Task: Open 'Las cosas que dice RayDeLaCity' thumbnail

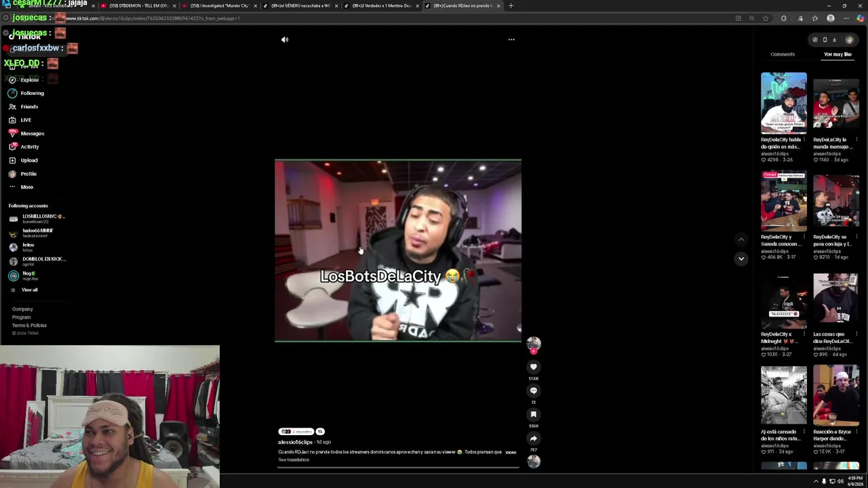Action: 836,298
